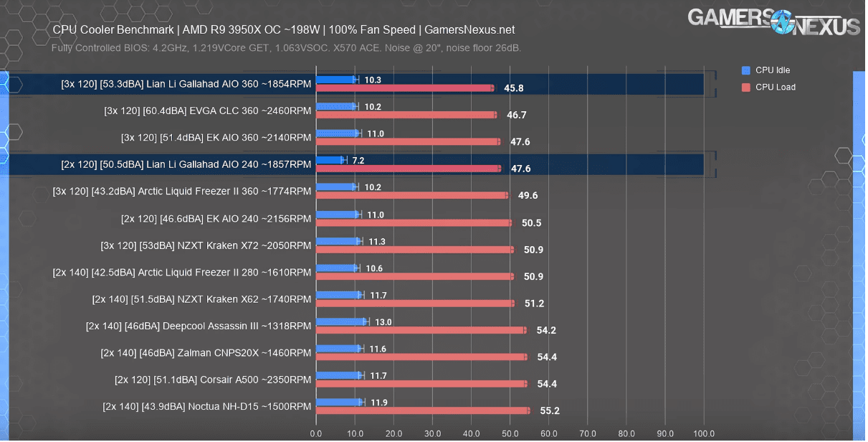Click the 50.0 x-axis tick label
This screenshot has height=442, width=868.
click(510, 433)
